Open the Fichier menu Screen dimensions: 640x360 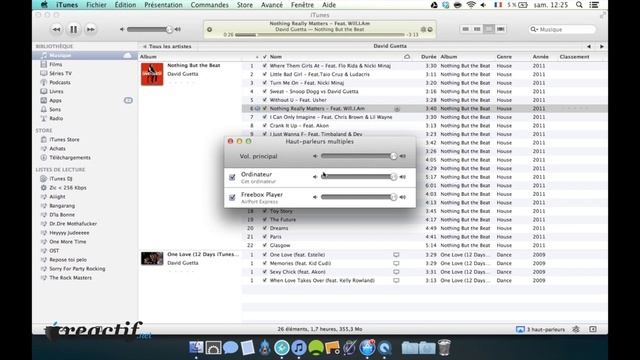(x=96, y=5)
